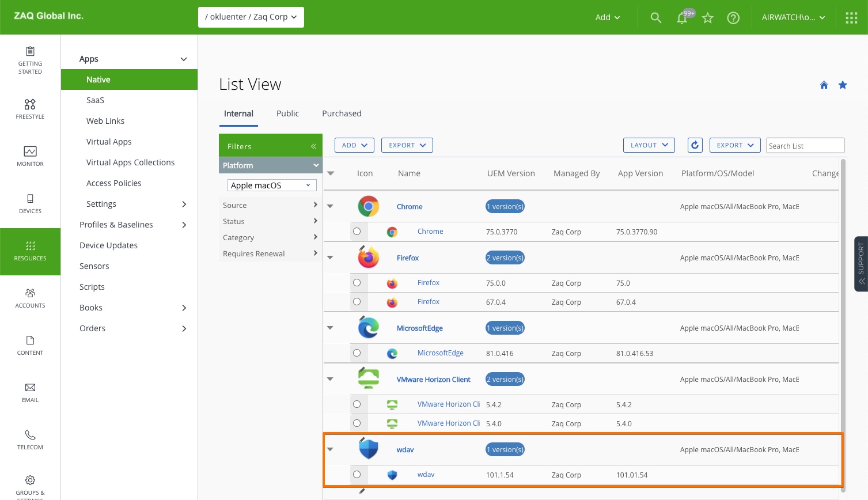The height and width of the screenshot is (500, 868).
Task: Select the wdav 101.1.54 radio button
Action: pos(357,475)
